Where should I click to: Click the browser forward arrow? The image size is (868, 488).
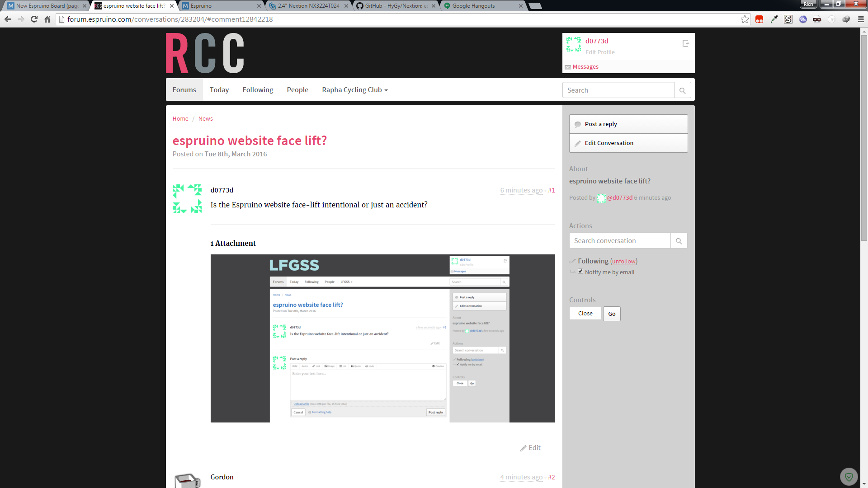click(21, 19)
